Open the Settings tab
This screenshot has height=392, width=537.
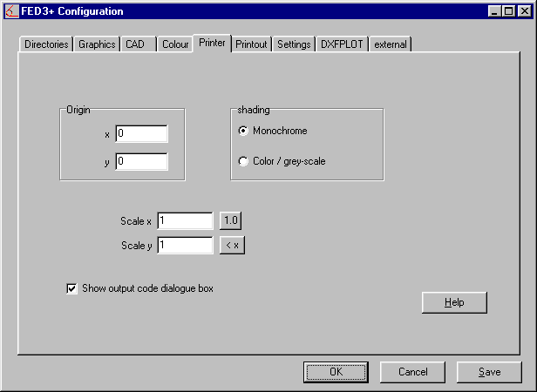pos(294,44)
